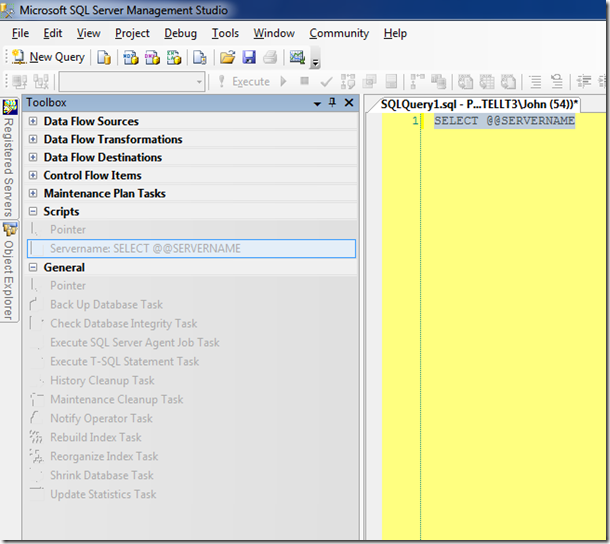Collapse the General group

click(x=33, y=267)
